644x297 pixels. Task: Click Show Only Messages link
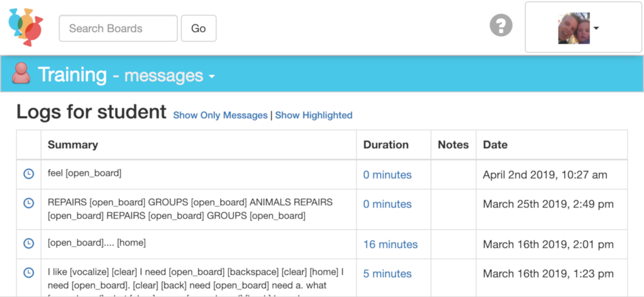pos(220,116)
